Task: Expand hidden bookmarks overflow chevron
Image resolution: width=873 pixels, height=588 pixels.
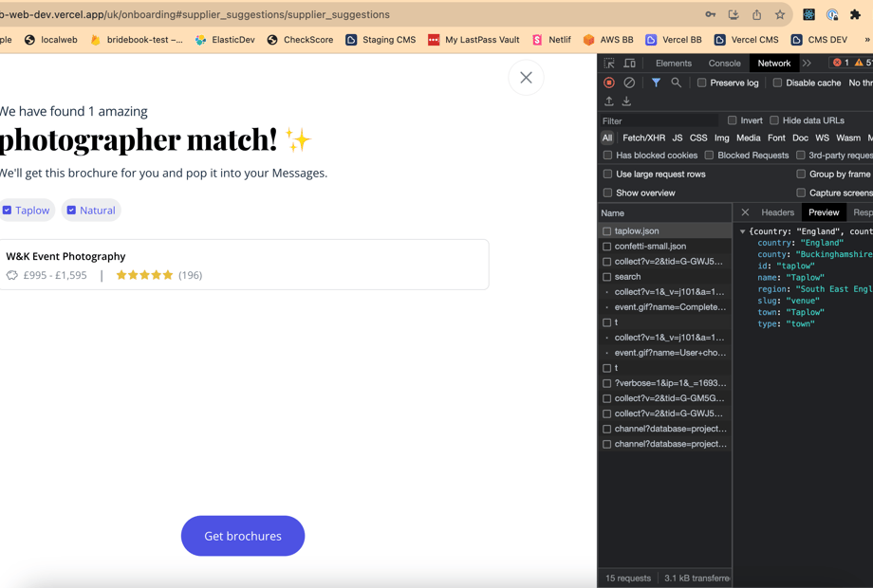Action: pos(866,40)
